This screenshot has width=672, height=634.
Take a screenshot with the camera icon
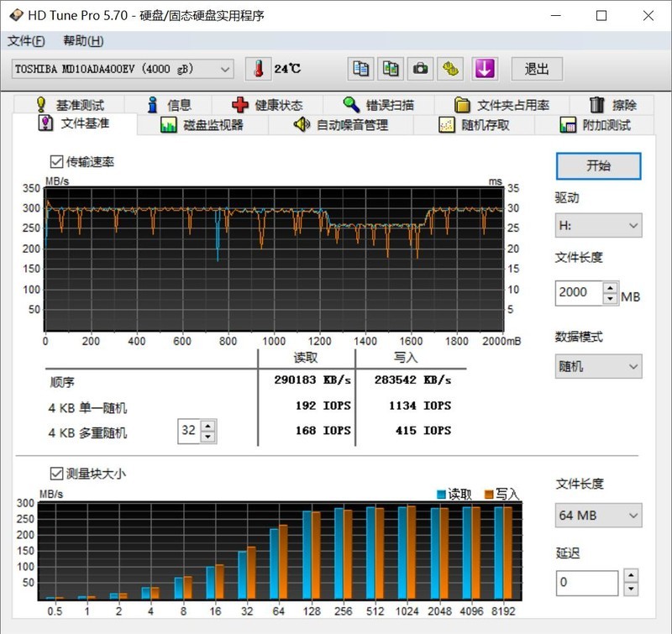coord(420,69)
